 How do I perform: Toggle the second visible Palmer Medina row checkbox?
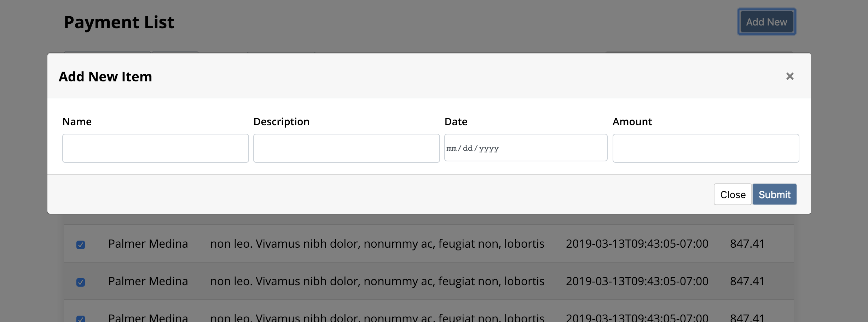pos(81,282)
